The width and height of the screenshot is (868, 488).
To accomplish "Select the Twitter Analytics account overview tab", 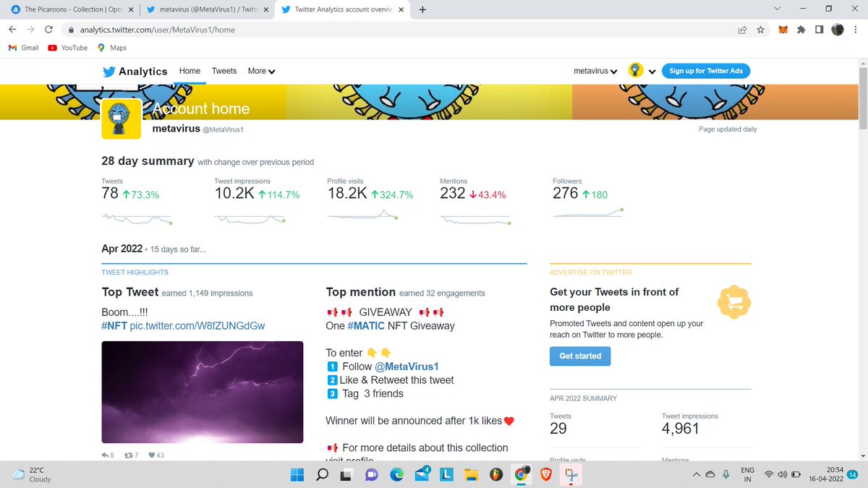I will (x=344, y=9).
